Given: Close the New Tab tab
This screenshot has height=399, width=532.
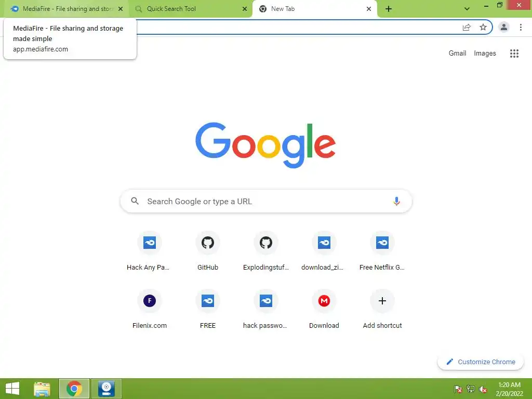Looking at the screenshot, I should (369, 9).
